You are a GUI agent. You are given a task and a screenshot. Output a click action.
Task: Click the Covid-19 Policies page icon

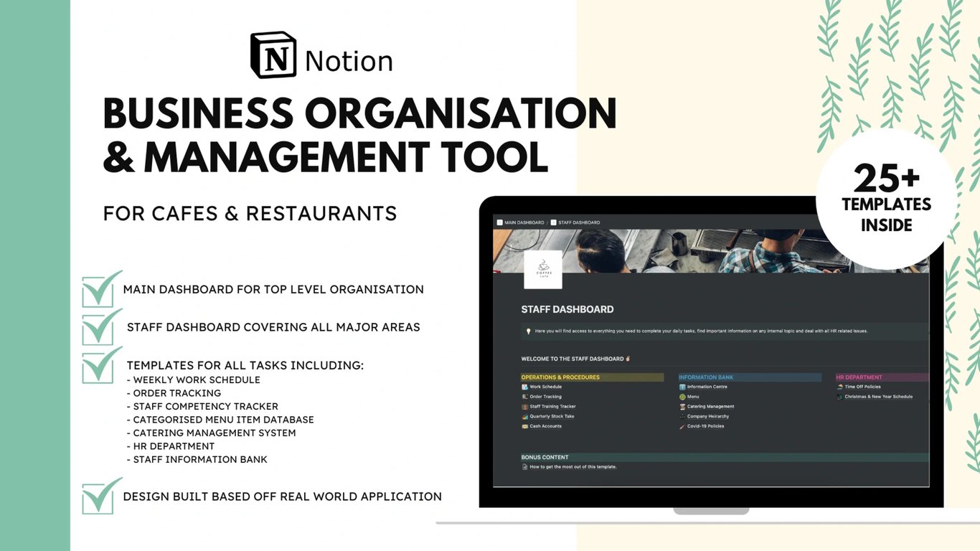pos(682,426)
